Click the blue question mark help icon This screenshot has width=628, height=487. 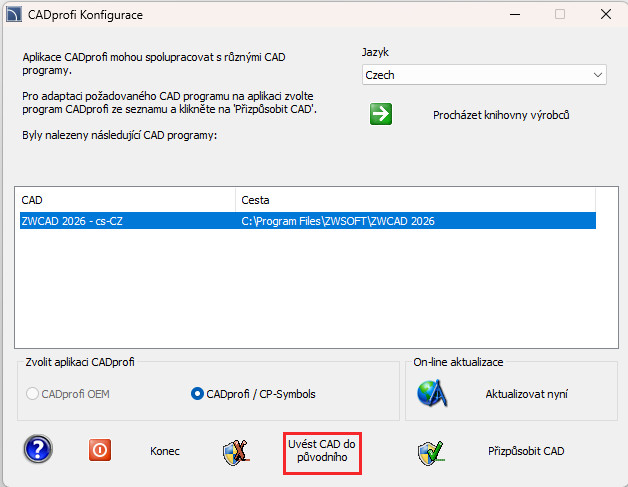tap(38, 449)
